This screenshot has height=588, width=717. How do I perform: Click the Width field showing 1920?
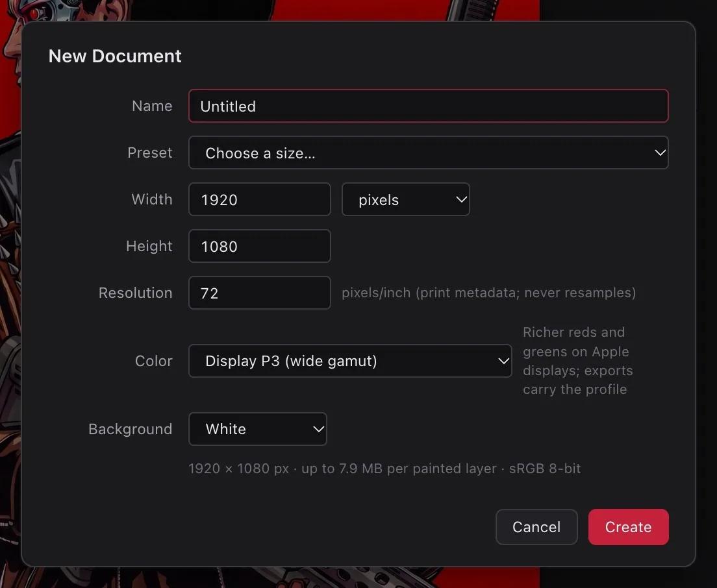coord(259,199)
